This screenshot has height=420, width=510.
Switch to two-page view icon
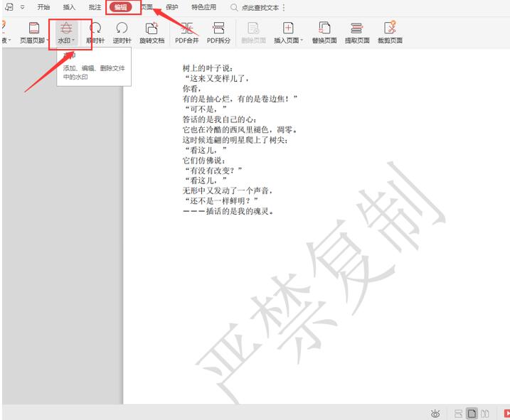tap(485, 414)
